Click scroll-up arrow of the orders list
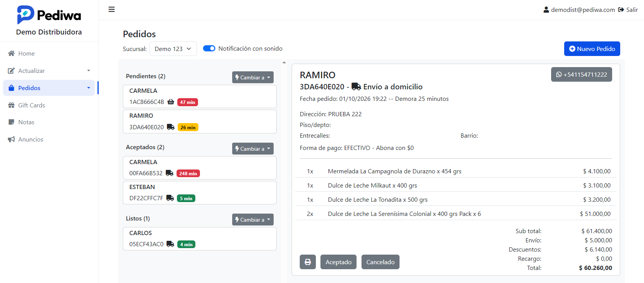Image resolution: width=644 pixels, height=283 pixels. tap(284, 62)
